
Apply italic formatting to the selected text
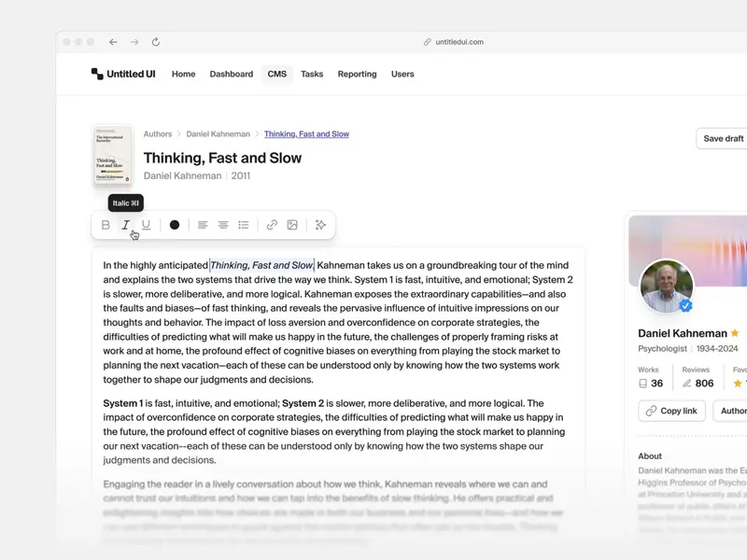pyautogui.click(x=126, y=224)
